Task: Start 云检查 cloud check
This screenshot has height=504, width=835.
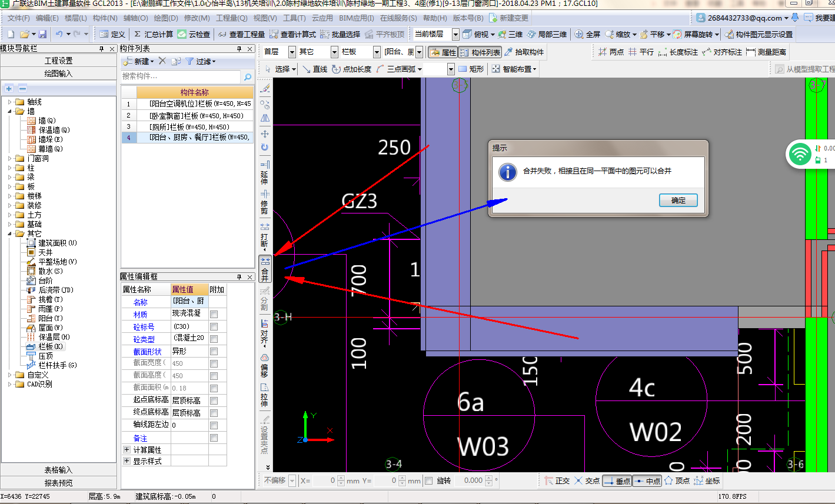Action: (x=194, y=34)
